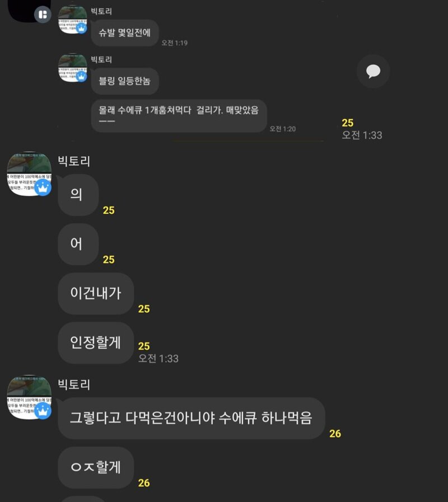Image resolution: width=448 pixels, height=502 pixels.
Task: Tap the ㅇㅈ할게 chat bubble
Action: click(96, 467)
